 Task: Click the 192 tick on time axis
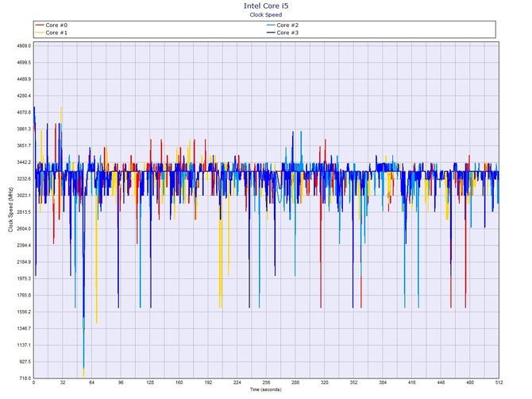click(208, 382)
